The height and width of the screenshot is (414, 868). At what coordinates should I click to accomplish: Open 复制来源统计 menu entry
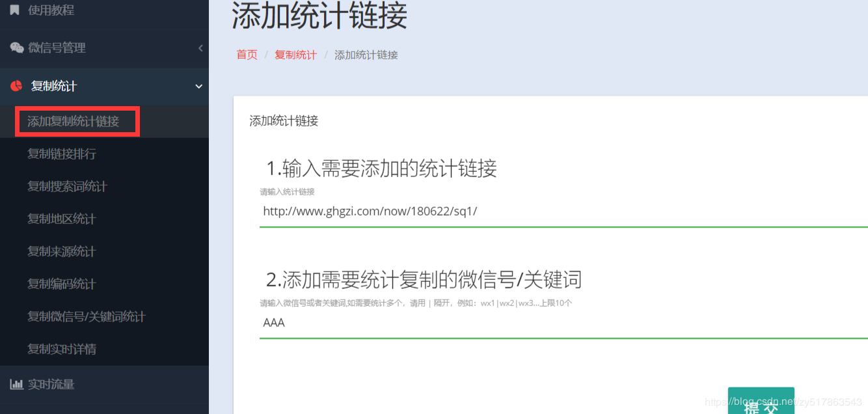pos(62,251)
